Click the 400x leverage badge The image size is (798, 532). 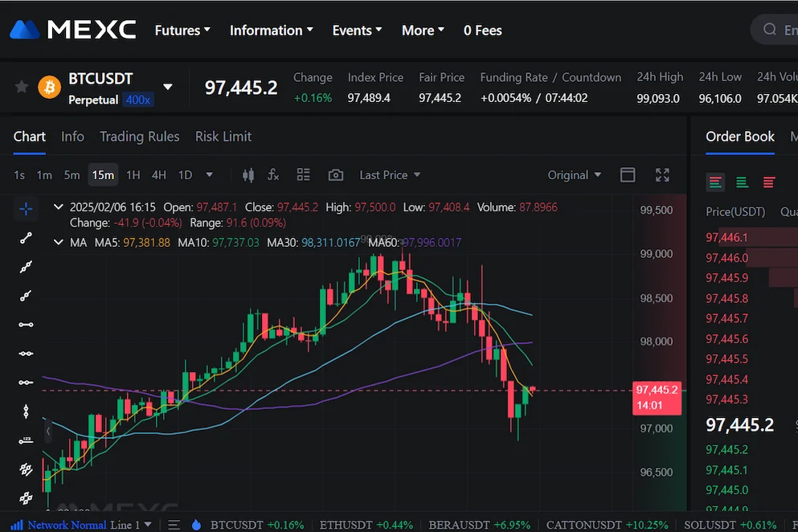pos(138,100)
